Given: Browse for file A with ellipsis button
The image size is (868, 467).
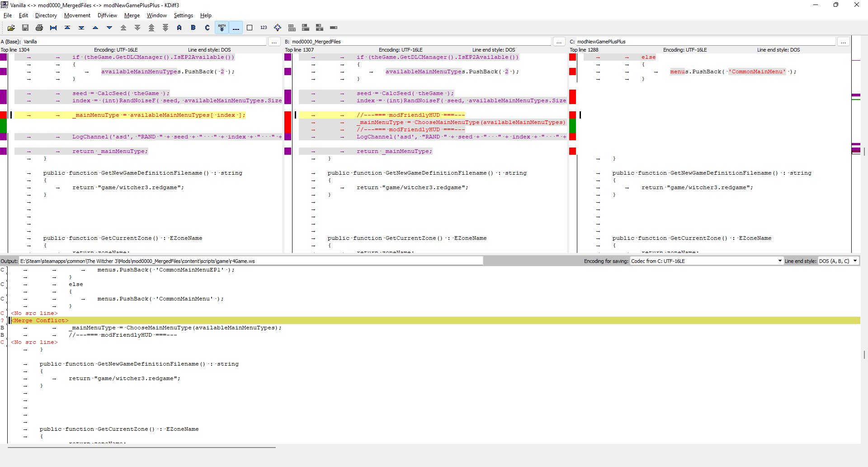Looking at the screenshot, I should tap(274, 42).
